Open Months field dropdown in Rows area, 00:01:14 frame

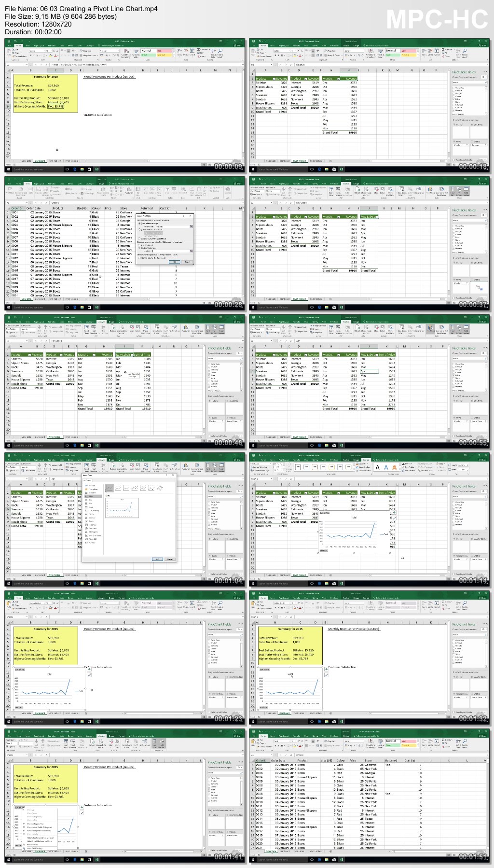point(468,560)
